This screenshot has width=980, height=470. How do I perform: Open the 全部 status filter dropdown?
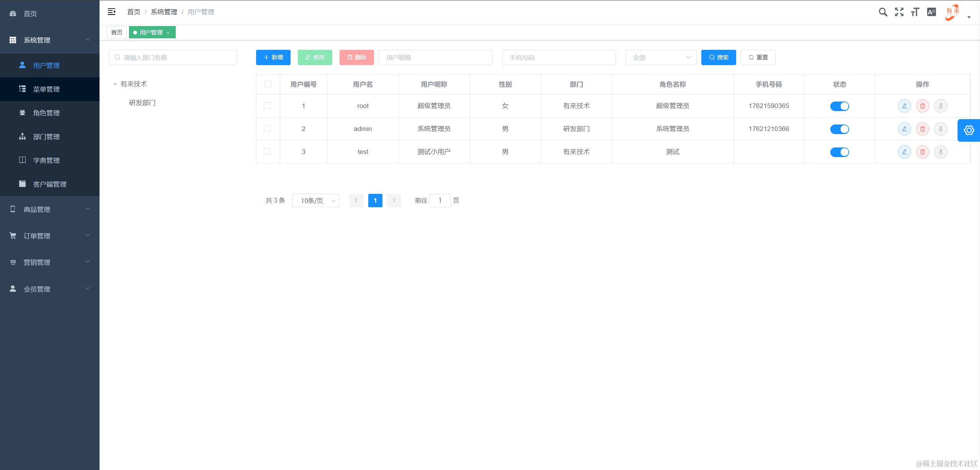click(661, 57)
